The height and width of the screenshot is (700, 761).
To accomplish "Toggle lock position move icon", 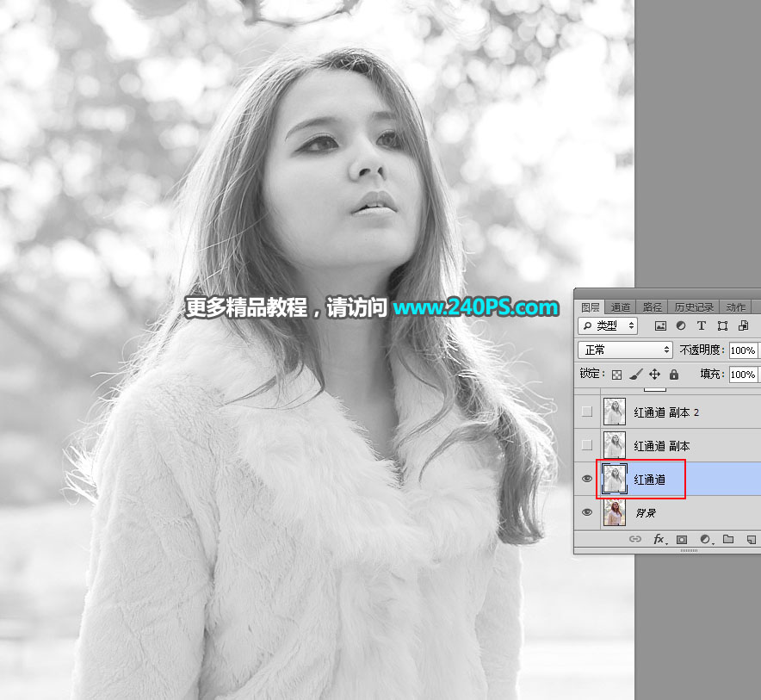I will point(655,375).
